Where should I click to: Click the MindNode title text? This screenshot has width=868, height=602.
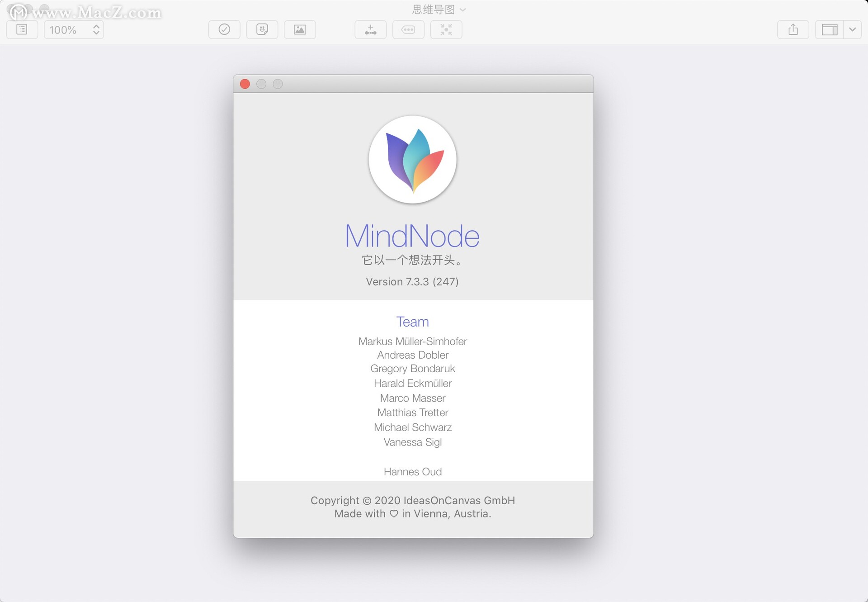412,236
